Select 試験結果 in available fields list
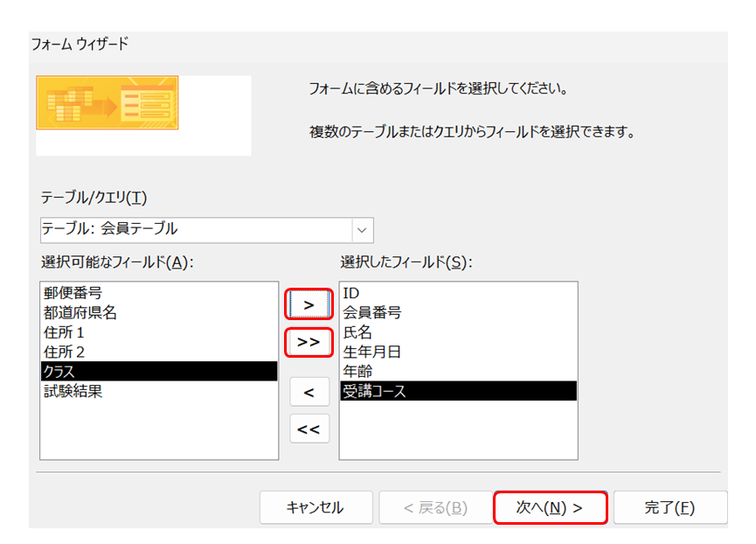The image size is (756, 544). pos(73,392)
